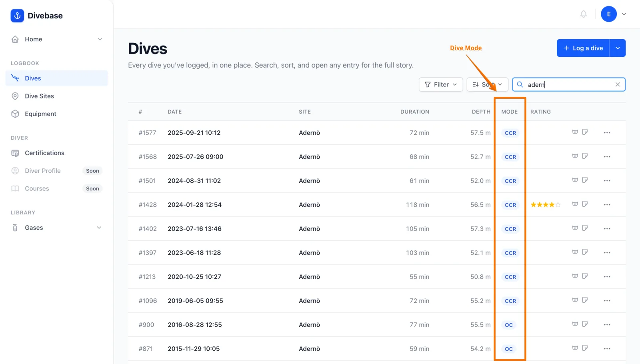
Task: Open the Sort dropdown
Action: (x=487, y=84)
